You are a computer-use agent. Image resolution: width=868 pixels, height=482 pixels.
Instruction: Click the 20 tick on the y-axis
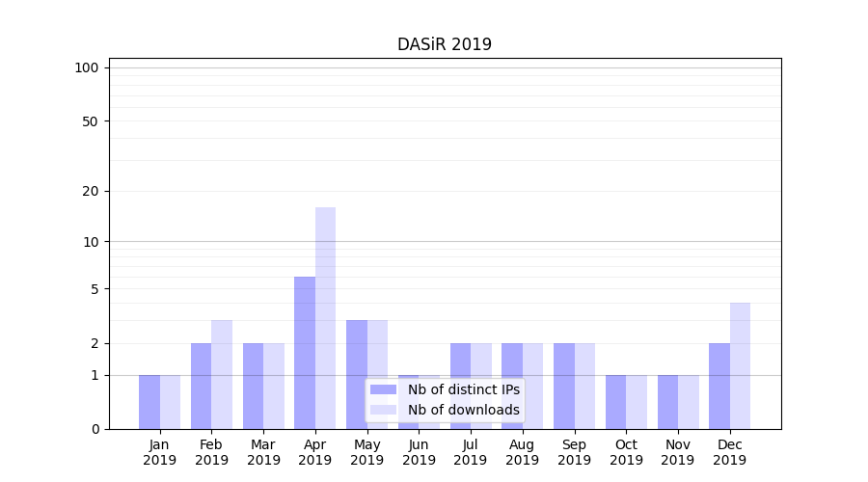91,191
